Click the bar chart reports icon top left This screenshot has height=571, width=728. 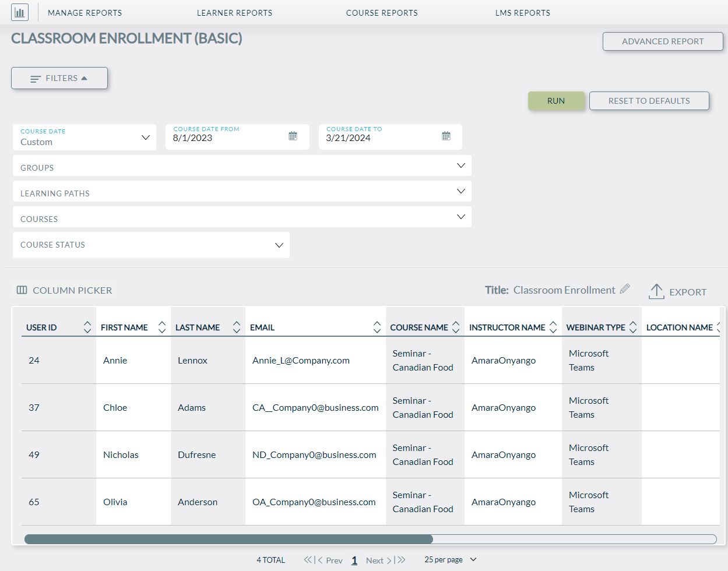(x=19, y=12)
